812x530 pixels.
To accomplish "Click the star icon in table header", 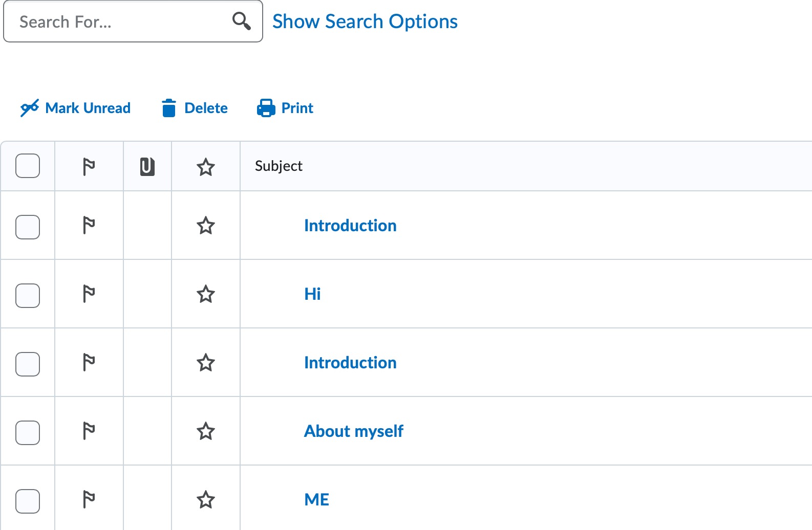I will (x=206, y=167).
